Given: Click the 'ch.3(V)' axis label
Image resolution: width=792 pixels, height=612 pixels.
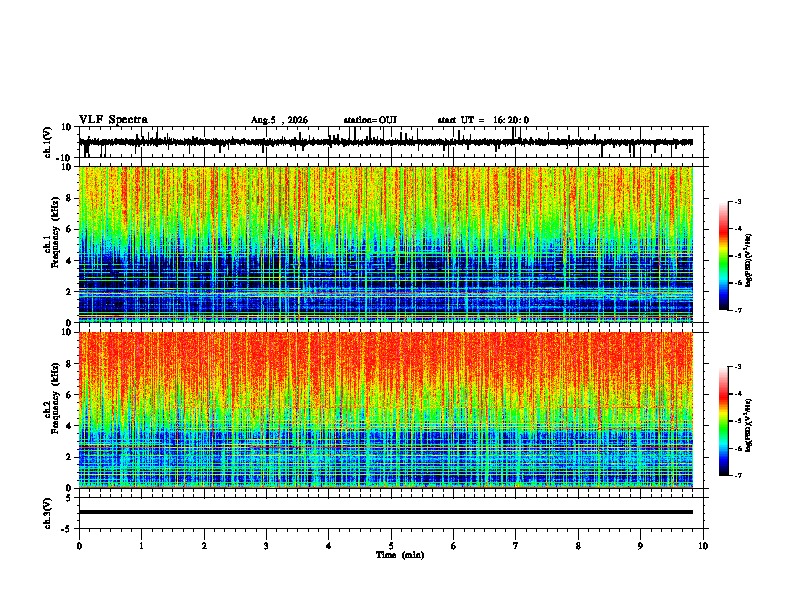Looking at the screenshot, I should 48,514.
